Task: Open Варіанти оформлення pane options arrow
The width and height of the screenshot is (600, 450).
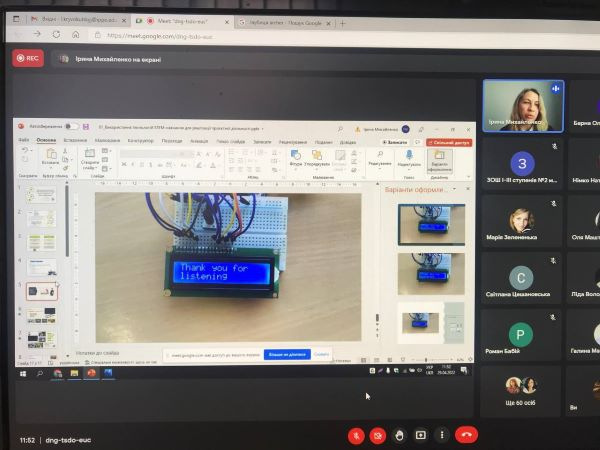Action: tap(454, 189)
